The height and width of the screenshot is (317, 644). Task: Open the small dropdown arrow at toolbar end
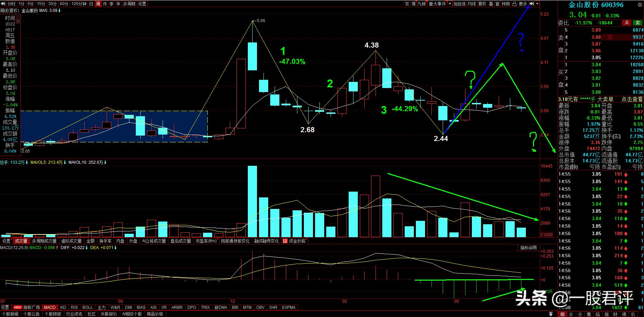pos(537,4)
